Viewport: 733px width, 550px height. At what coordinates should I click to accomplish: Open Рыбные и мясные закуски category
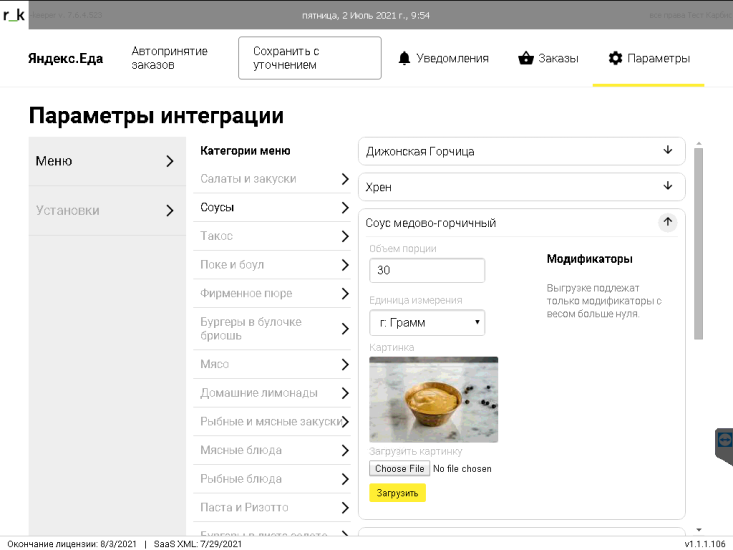coord(272,421)
